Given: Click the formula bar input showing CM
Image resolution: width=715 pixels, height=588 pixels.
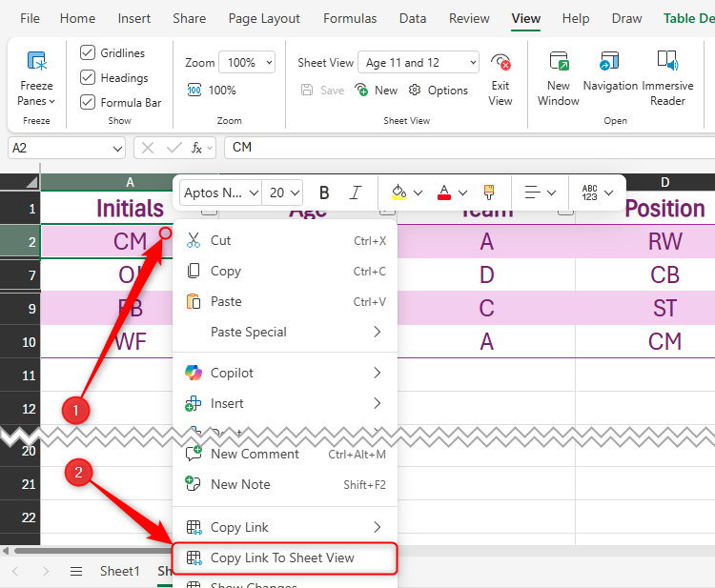Looking at the screenshot, I should (470, 148).
